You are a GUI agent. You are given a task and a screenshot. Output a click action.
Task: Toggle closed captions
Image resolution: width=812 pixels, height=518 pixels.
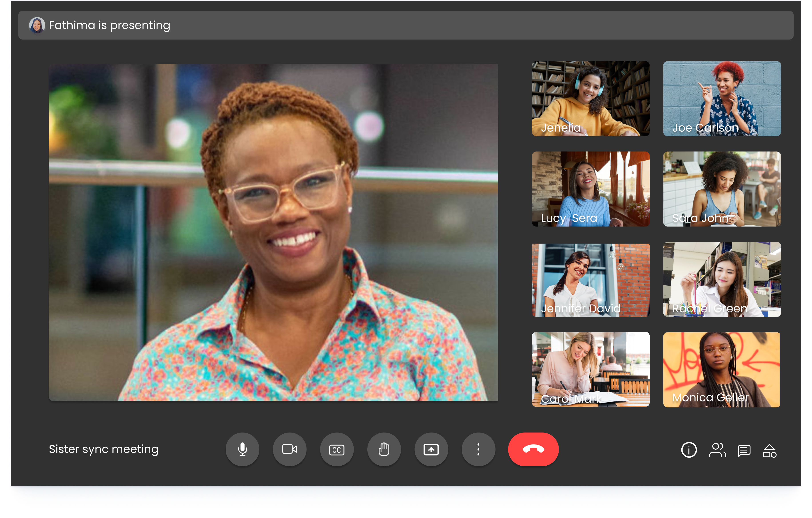point(336,449)
